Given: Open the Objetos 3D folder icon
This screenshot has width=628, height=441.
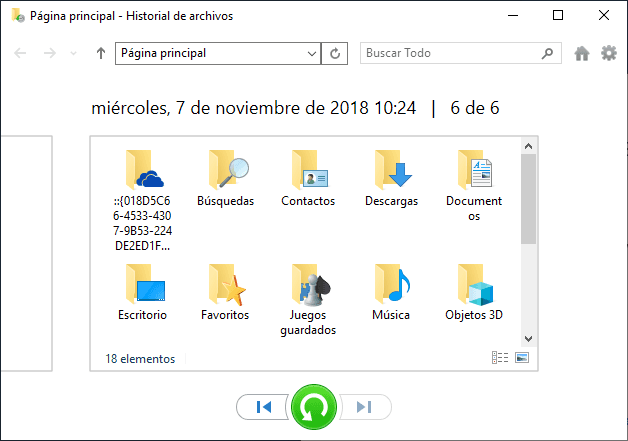Looking at the screenshot, I should (x=475, y=284).
